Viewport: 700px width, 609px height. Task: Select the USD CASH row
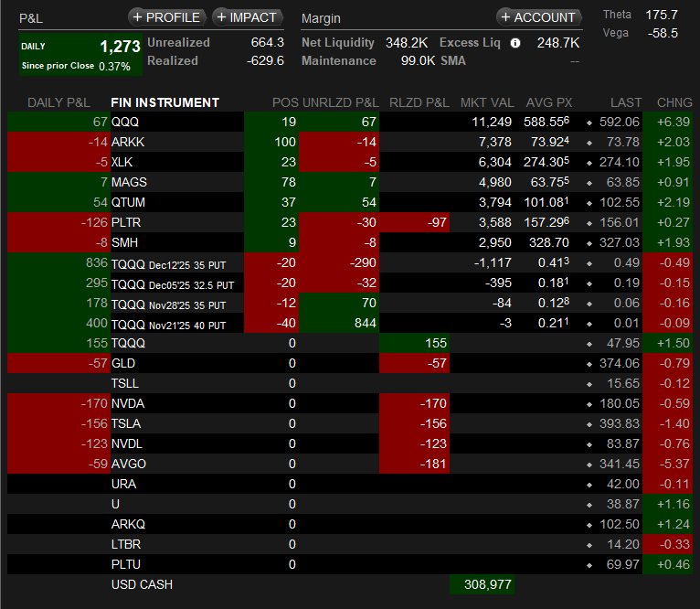click(350, 584)
